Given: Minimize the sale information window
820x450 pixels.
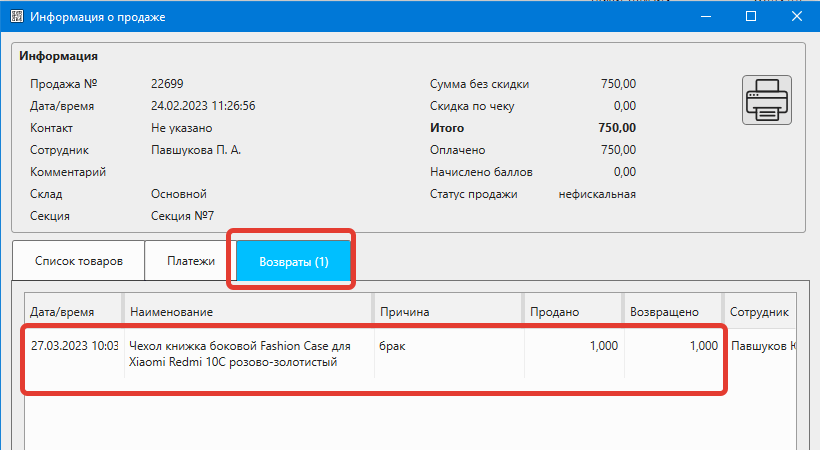Looking at the screenshot, I should point(707,17).
